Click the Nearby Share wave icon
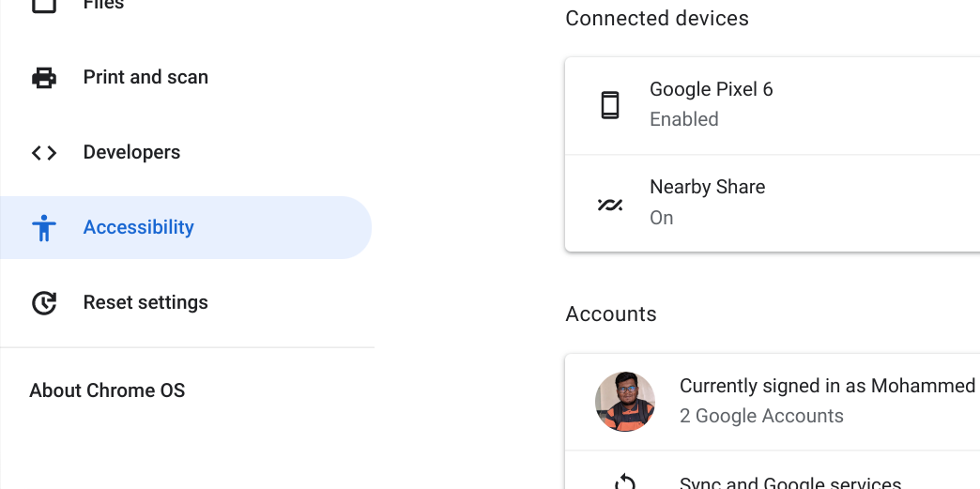The image size is (980, 489). click(x=610, y=204)
